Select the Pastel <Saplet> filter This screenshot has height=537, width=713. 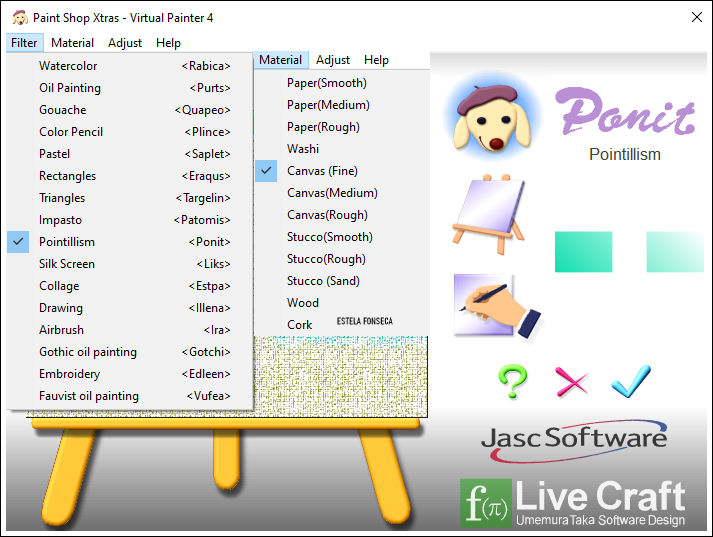(x=130, y=154)
